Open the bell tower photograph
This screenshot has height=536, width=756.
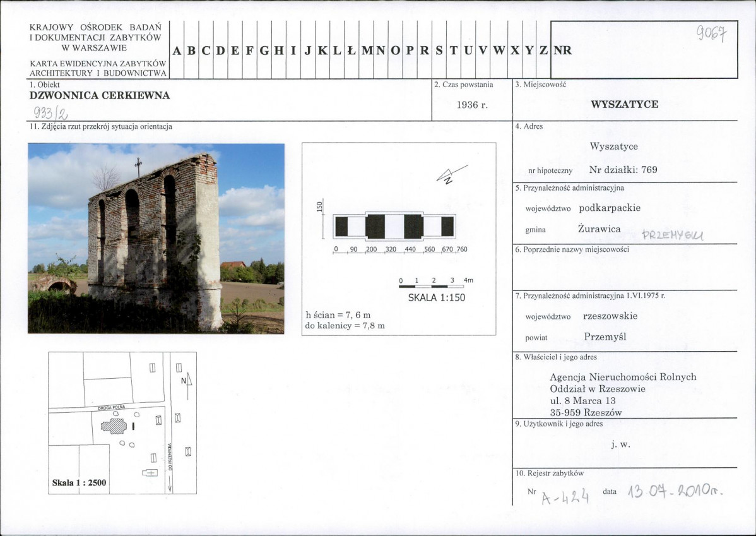click(x=156, y=238)
